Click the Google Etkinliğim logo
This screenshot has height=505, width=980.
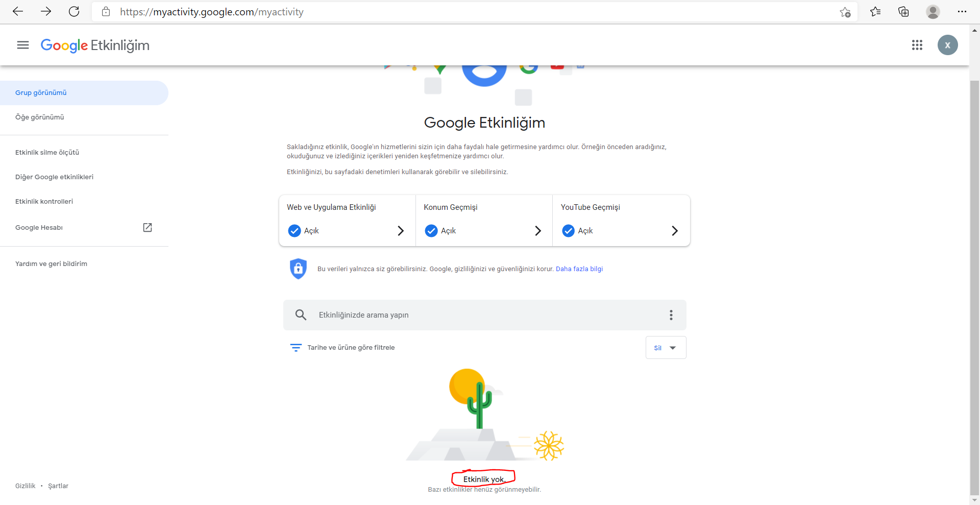(95, 45)
